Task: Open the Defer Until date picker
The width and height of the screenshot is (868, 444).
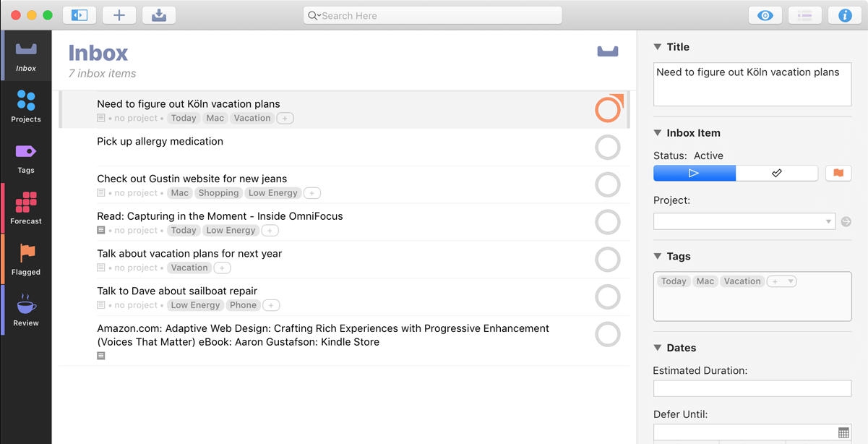Action: pos(843,430)
